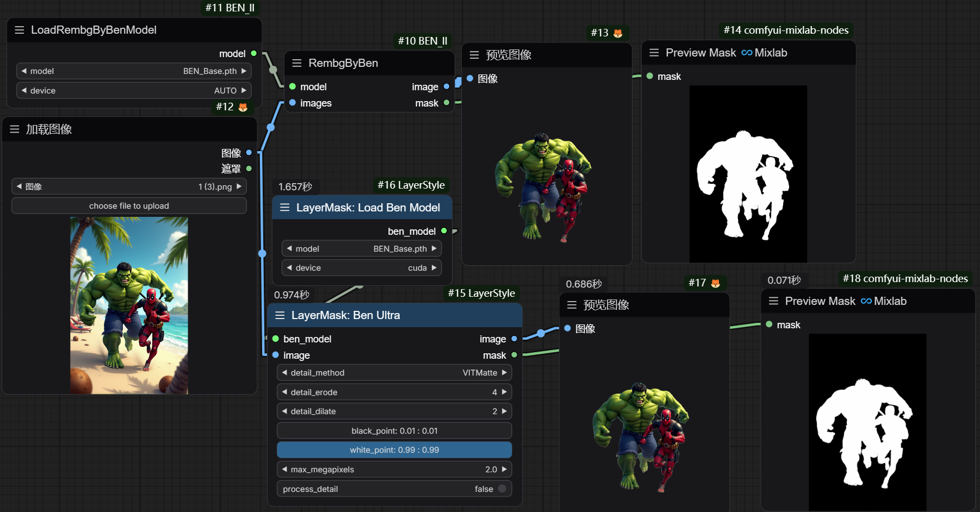Viewport: 980px width, 512px height.
Task: Click 图像 output dot on 加载图像 node
Action: [249, 153]
